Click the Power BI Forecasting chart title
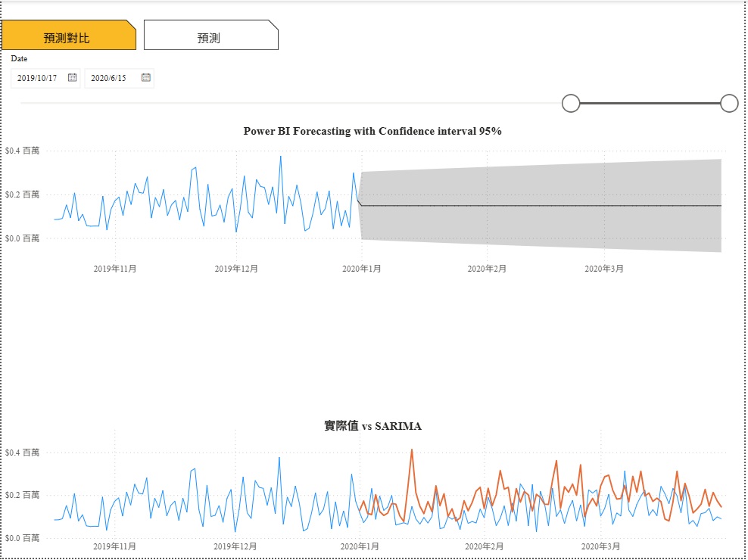Viewport: 748px width, 560px height. point(372,131)
